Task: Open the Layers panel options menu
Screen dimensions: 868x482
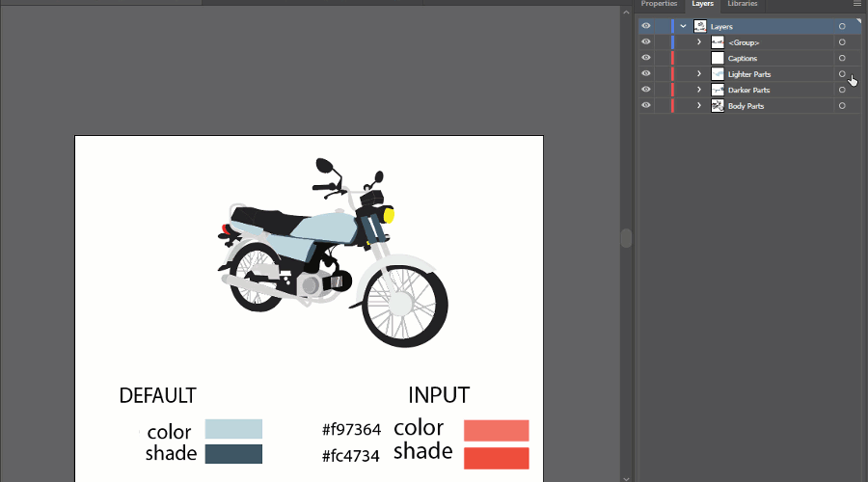Action: point(857,4)
